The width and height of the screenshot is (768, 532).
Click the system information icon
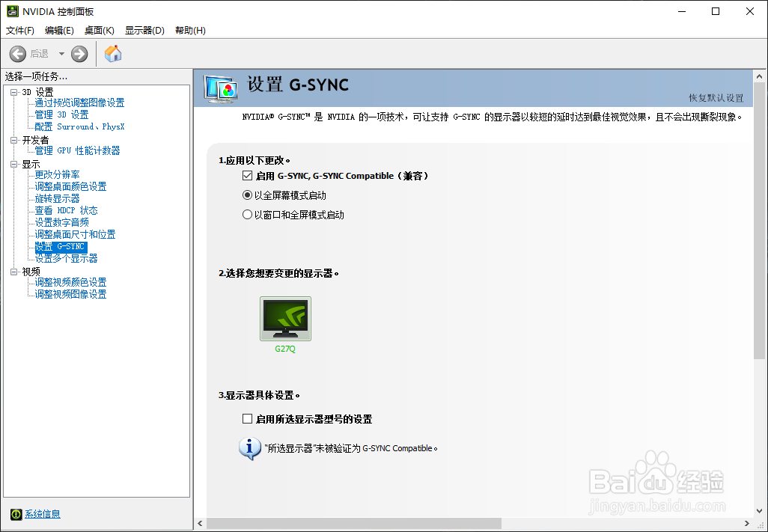[x=16, y=514]
